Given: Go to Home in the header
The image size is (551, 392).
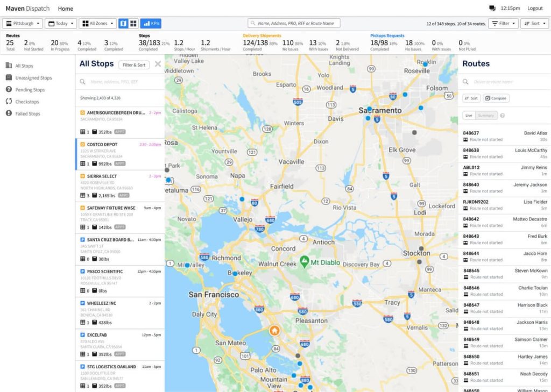Looking at the screenshot, I should point(65,9).
